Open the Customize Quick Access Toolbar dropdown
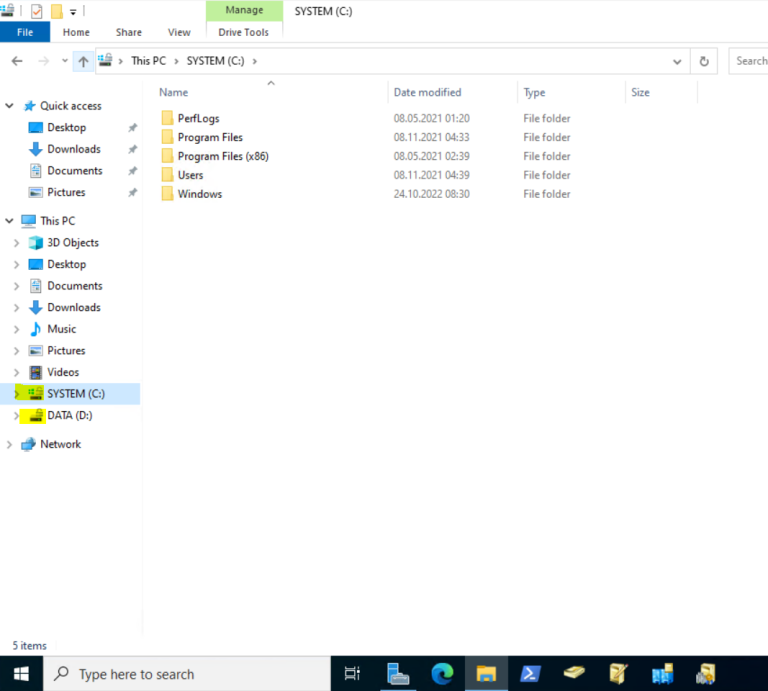Viewport: 768px width, 691px height. tap(73, 12)
